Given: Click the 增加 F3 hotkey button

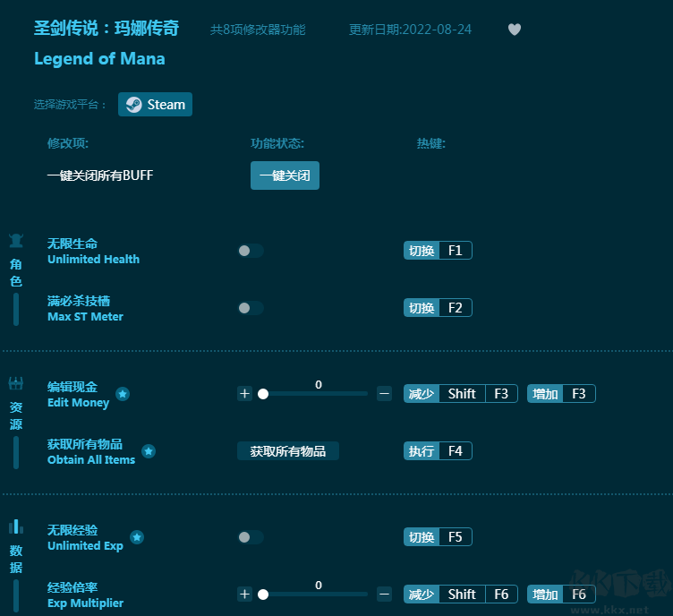Looking at the screenshot, I should point(561,394).
